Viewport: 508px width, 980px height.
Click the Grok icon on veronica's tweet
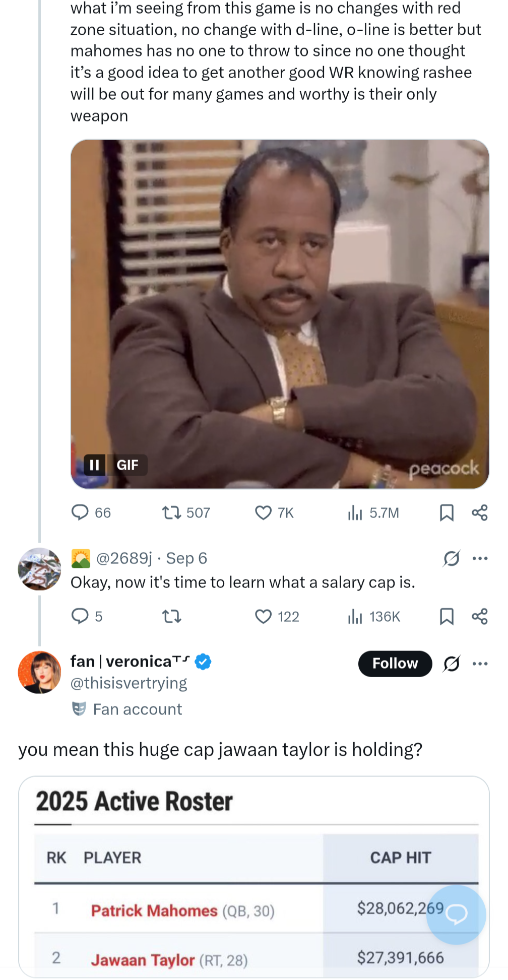[451, 664]
